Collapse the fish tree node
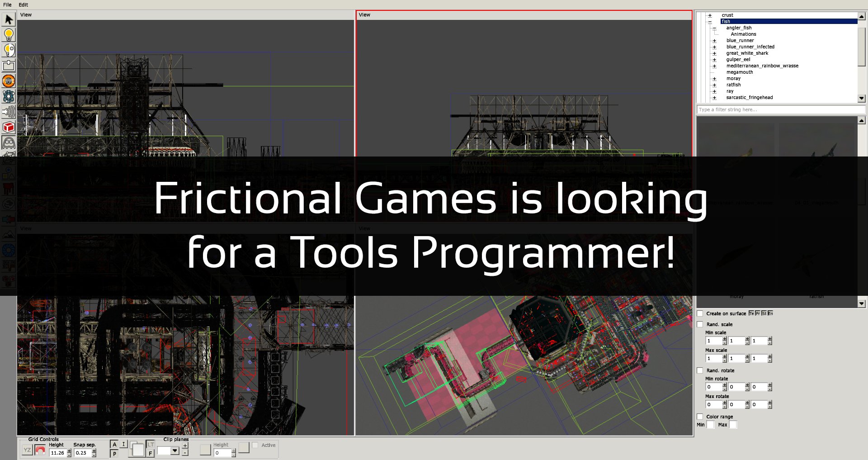 710,22
